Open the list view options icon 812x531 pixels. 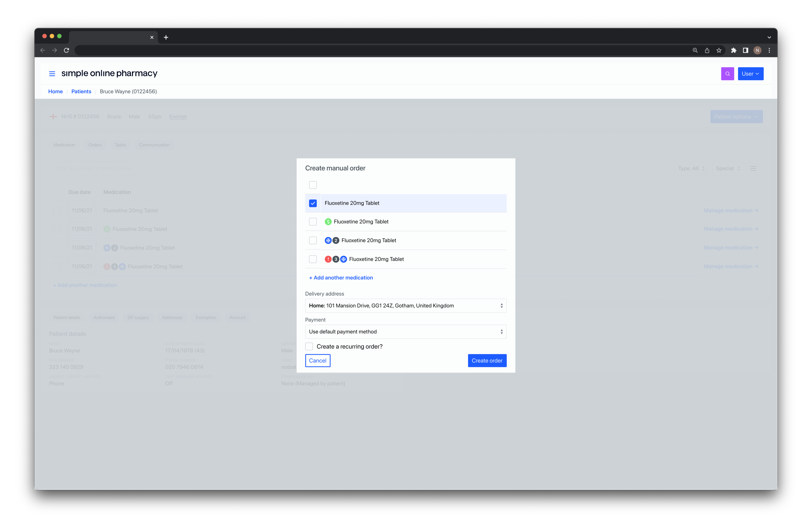(753, 168)
